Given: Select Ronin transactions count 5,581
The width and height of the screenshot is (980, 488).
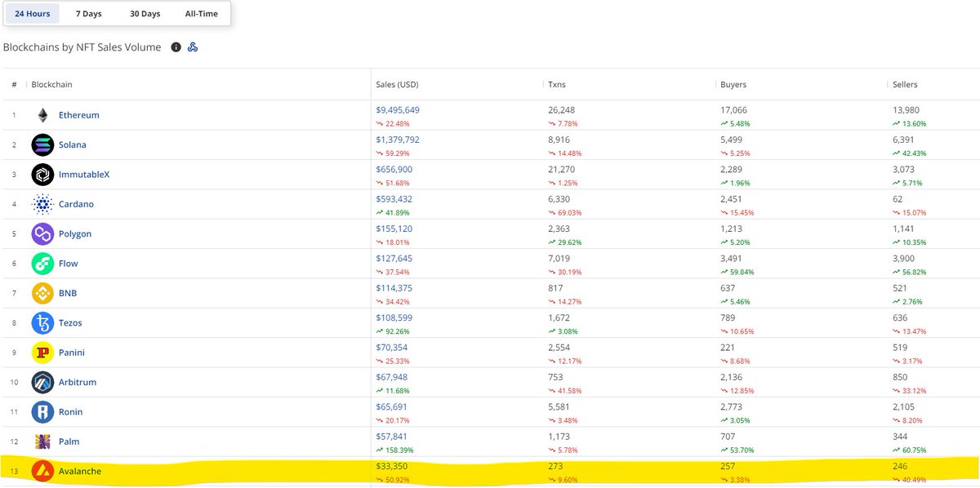Looking at the screenshot, I should 559,406.
